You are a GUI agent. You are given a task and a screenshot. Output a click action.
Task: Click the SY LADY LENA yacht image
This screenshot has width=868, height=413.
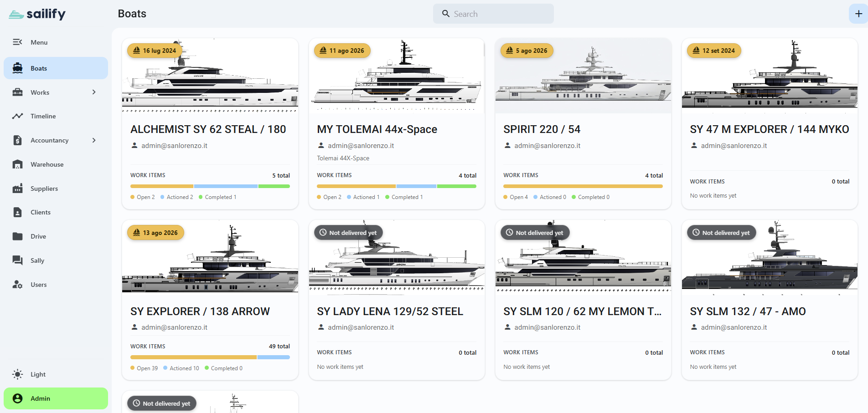(397, 258)
